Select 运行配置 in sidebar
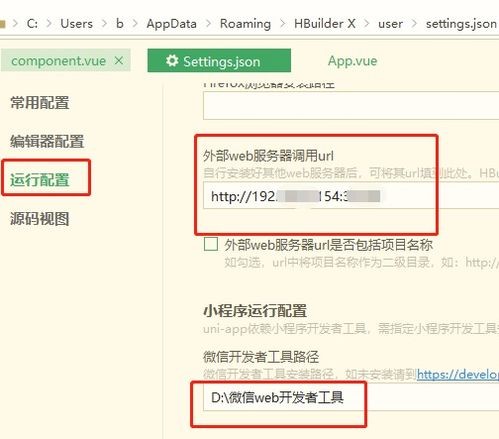 coord(40,180)
